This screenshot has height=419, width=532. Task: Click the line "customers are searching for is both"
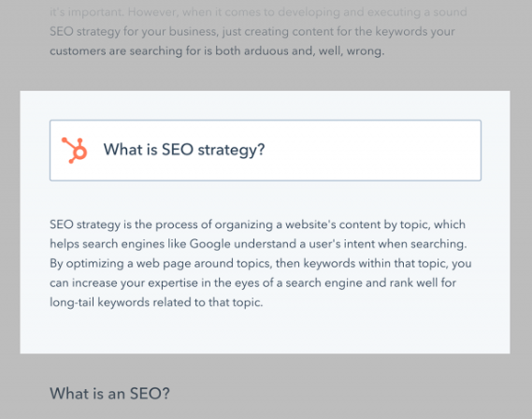(x=217, y=51)
